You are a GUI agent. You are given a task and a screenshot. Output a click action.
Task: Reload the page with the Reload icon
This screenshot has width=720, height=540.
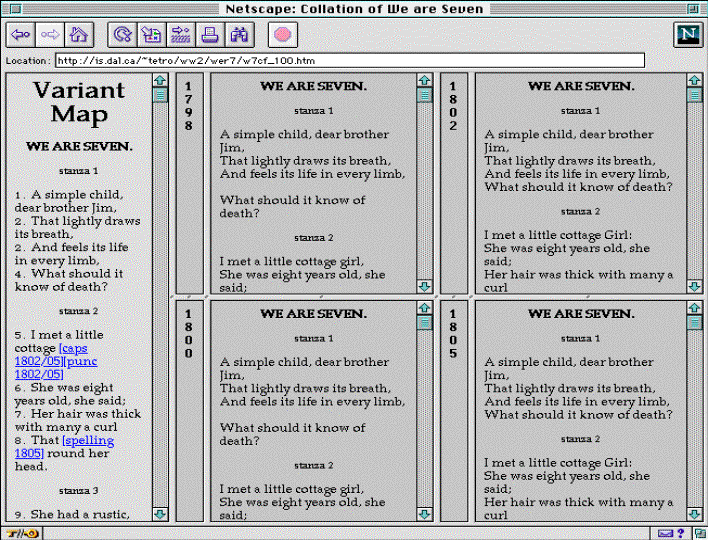(x=121, y=35)
